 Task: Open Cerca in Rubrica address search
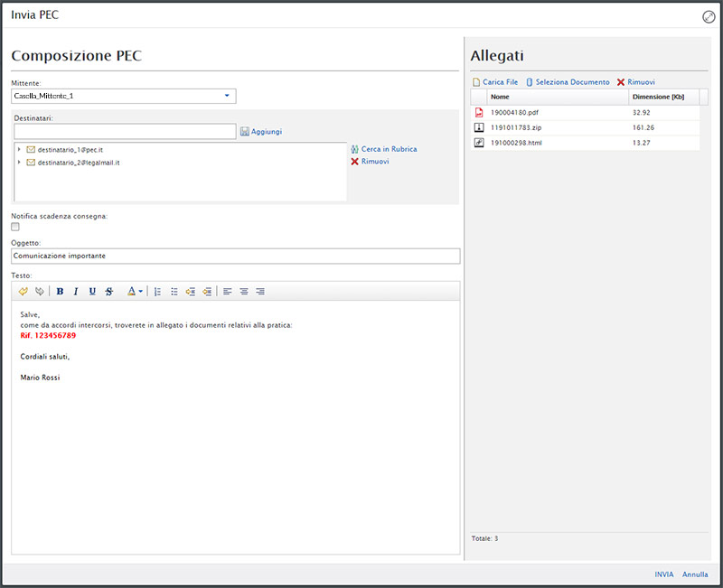(383, 149)
